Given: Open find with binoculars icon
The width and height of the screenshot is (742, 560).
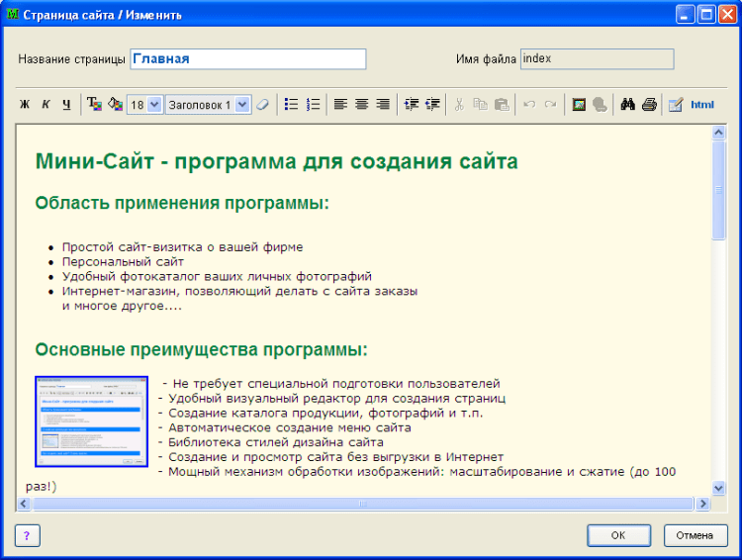Looking at the screenshot, I should coord(628,104).
